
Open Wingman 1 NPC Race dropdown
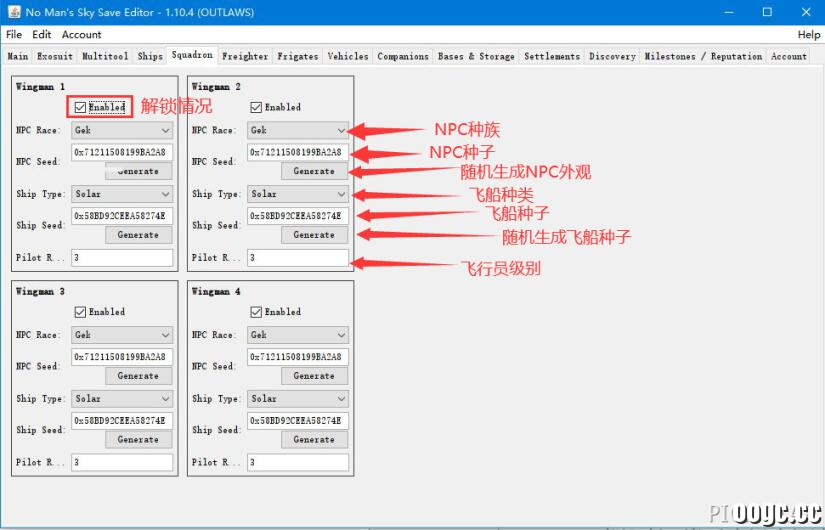(122, 130)
